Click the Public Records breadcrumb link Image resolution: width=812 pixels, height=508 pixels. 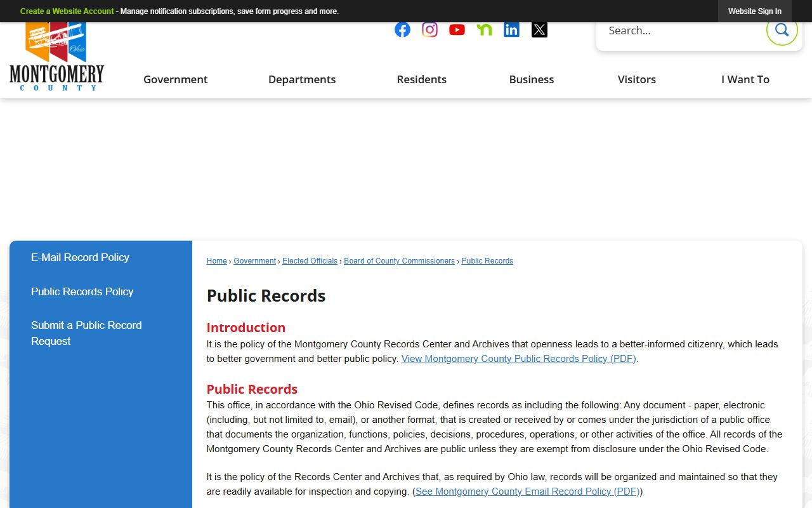pyautogui.click(x=487, y=261)
